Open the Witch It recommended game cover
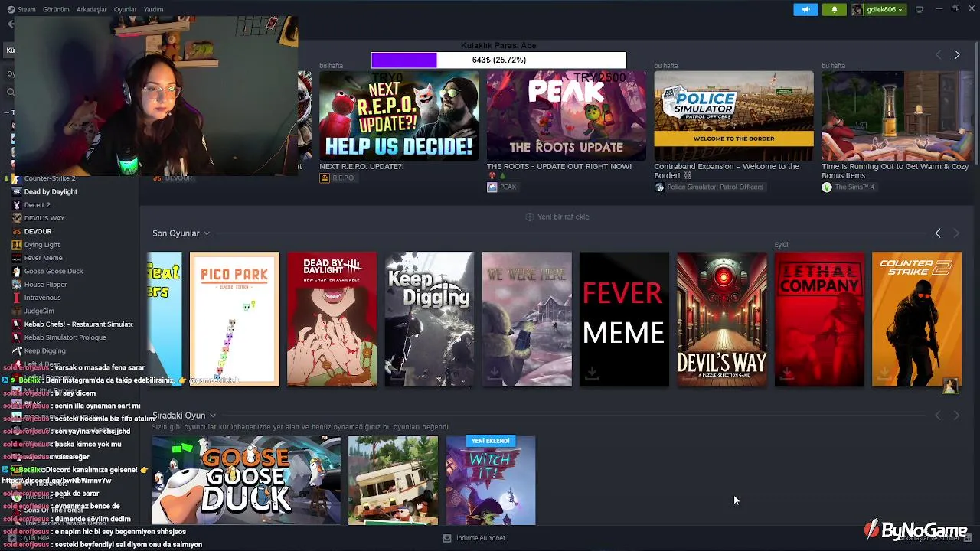Viewport: 980px width, 551px height. [x=491, y=481]
